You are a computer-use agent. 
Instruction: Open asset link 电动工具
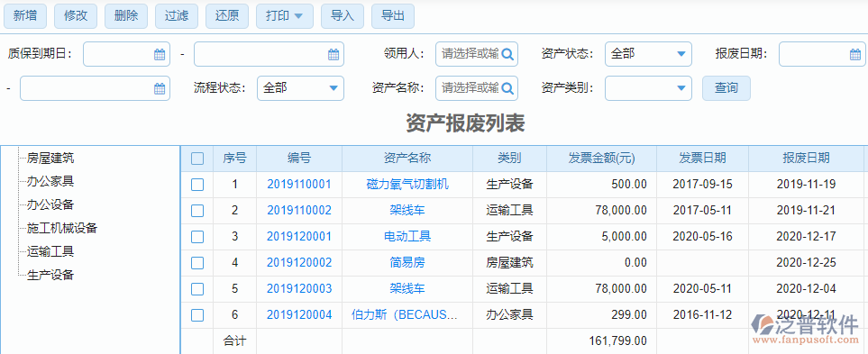[x=407, y=237]
